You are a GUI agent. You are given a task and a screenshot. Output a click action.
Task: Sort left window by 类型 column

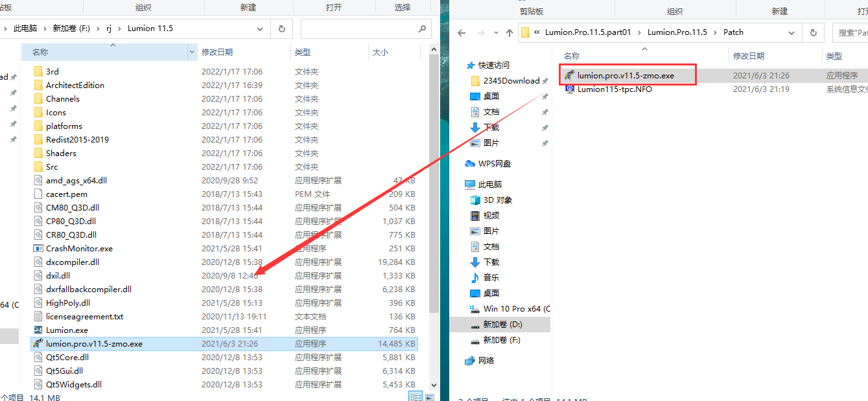click(302, 52)
